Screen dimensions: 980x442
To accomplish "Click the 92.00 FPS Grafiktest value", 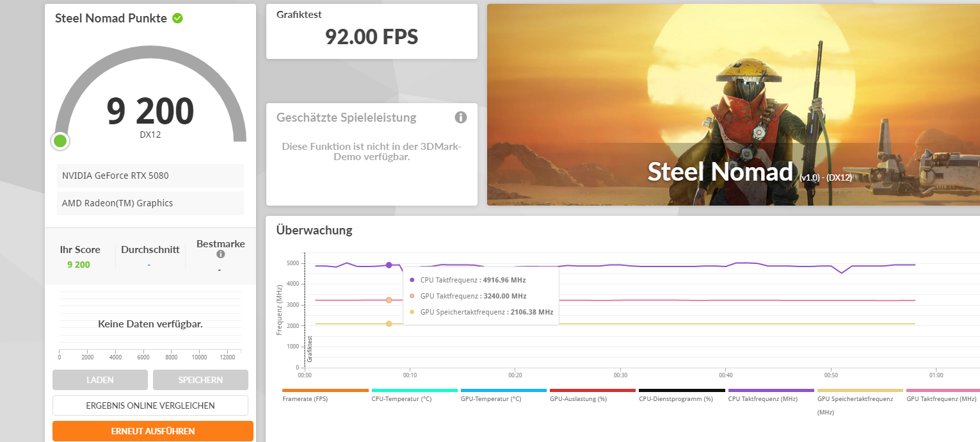I will tap(371, 37).
